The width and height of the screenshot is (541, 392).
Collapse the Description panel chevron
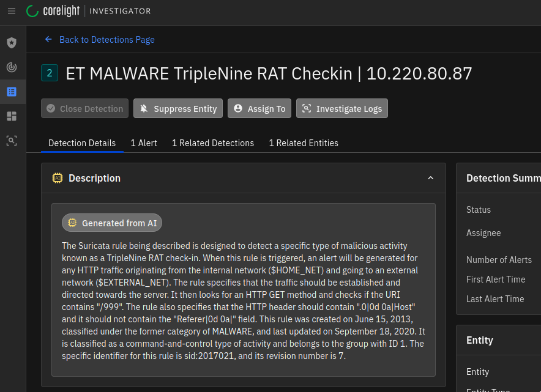(x=430, y=178)
